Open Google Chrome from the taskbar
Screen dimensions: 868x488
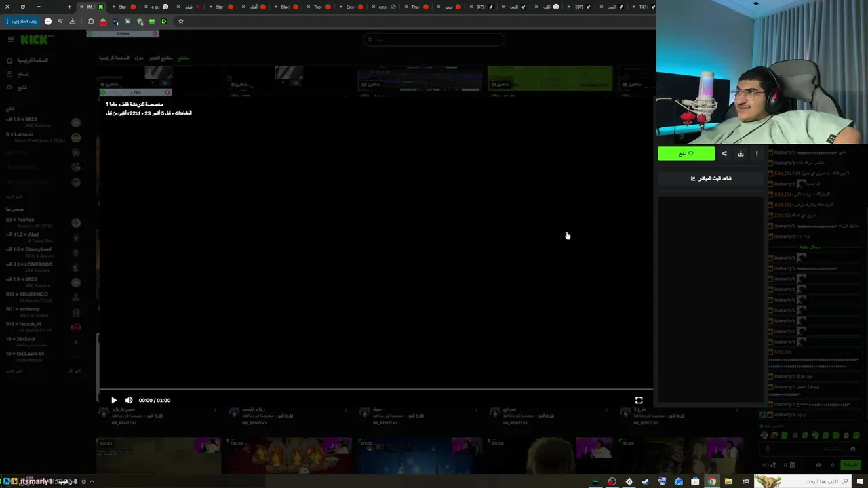pos(712,481)
